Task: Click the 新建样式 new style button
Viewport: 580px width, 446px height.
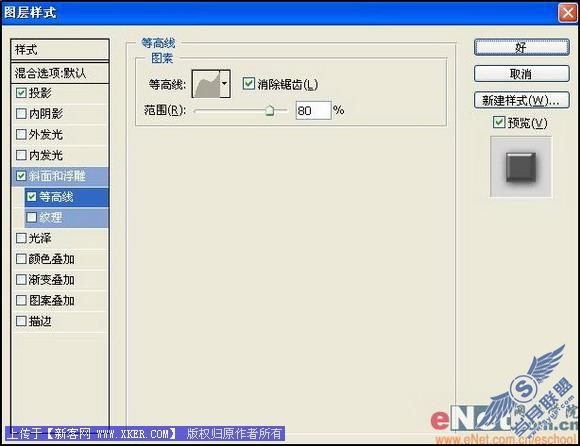Action: coord(522,100)
